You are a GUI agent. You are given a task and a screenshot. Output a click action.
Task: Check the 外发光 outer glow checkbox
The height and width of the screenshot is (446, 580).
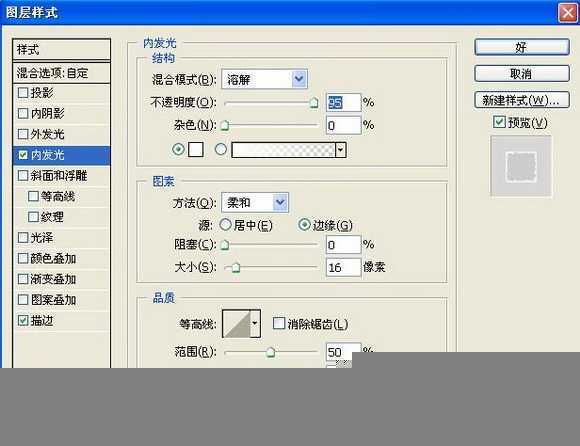pos(23,134)
